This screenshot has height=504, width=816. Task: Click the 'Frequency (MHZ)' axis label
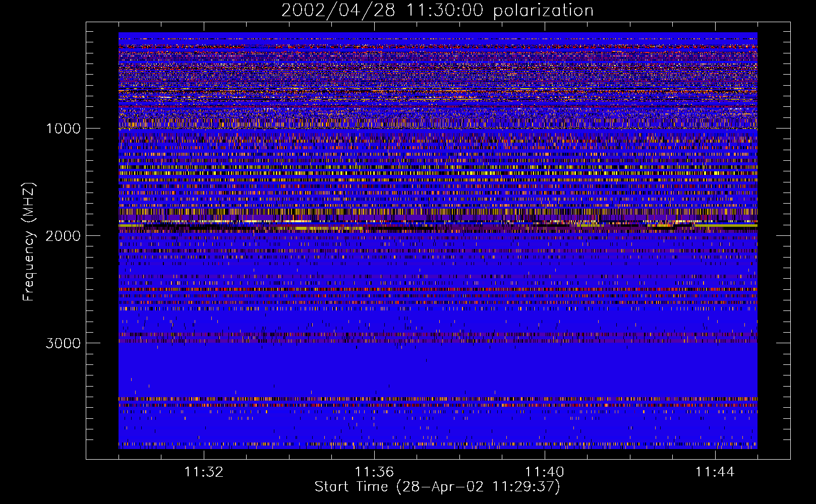(x=29, y=242)
